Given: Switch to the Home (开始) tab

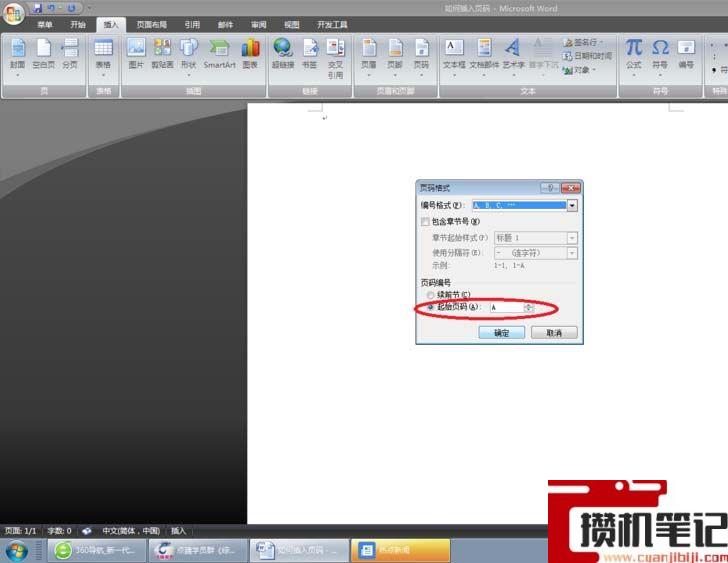Looking at the screenshot, I should click(x=78, y=25).
